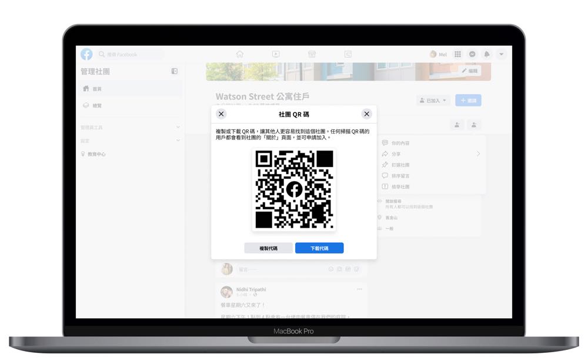This screenshot has height=364, width=588.
Task: Open the three-dot menu on Nidhi's post
Action: click(360, 289)
